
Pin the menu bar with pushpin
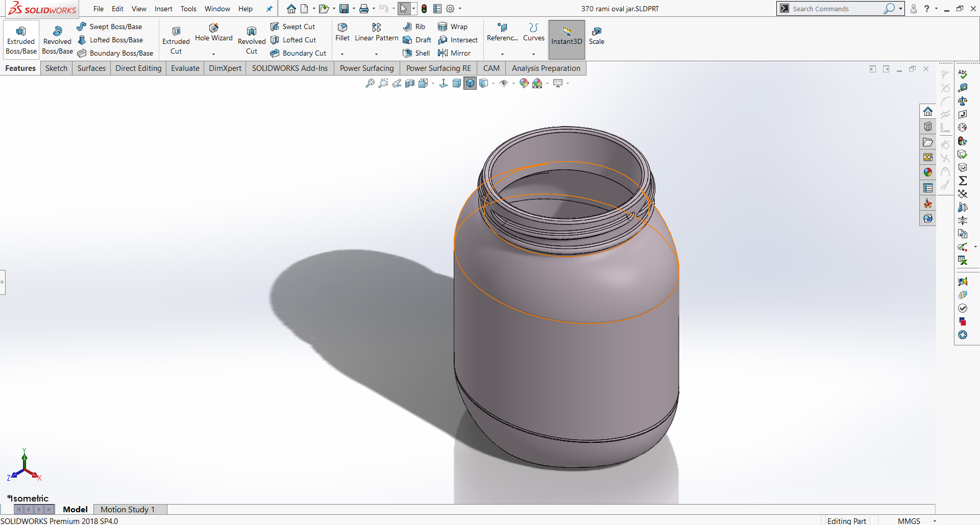[x=269, y=9]
